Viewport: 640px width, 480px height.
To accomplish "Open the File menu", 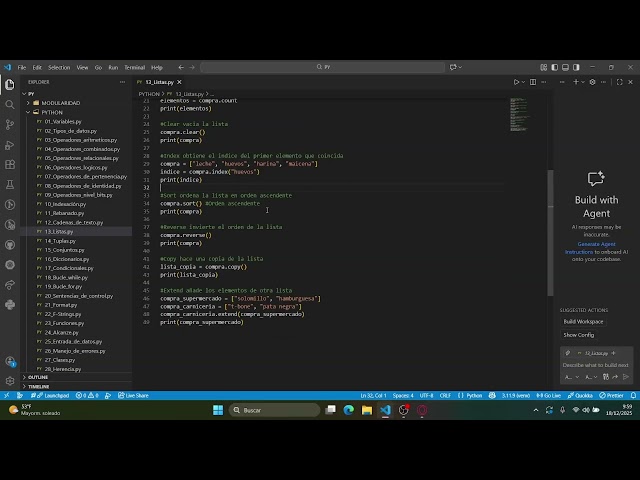I will [22, 67].
